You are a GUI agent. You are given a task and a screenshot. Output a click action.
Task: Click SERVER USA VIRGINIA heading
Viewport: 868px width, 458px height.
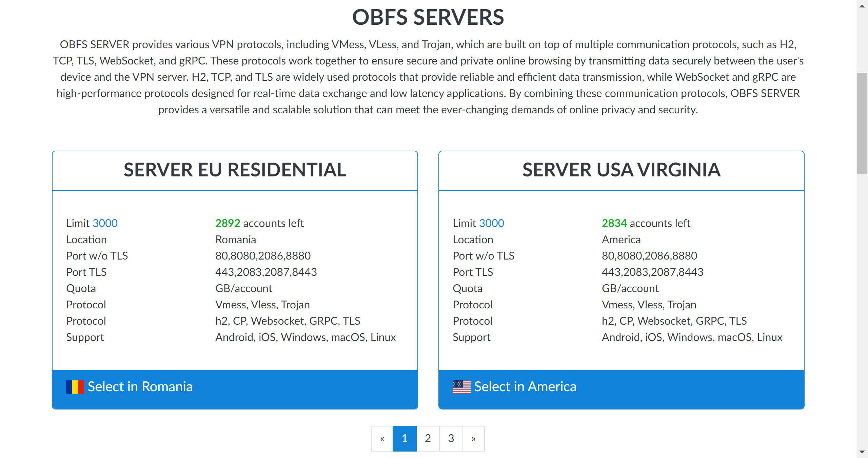(x=621, y=170)
